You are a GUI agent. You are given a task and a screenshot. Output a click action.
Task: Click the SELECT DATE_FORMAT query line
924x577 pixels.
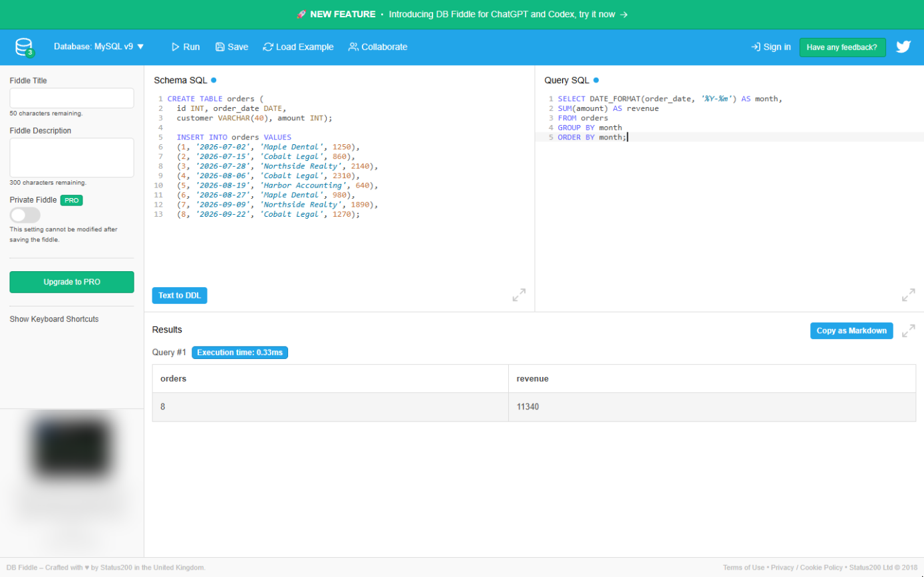point(670,99)
